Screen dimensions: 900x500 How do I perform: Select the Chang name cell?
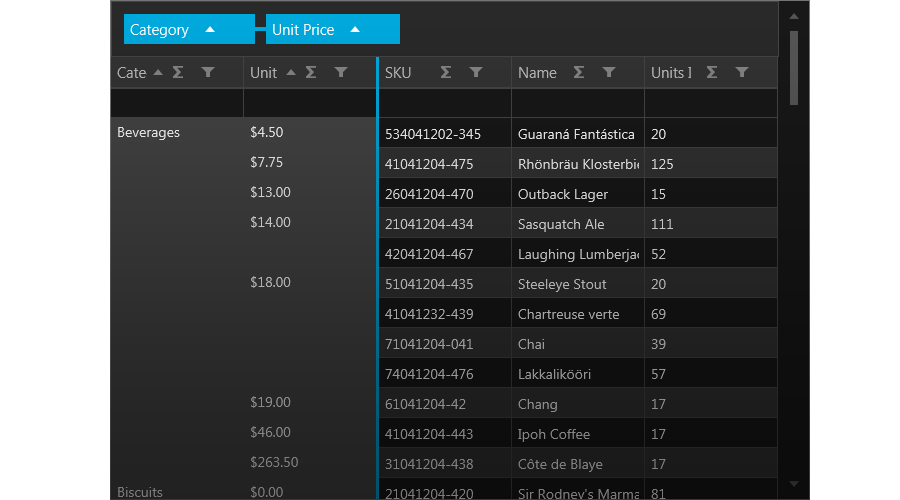[x=578, y=404]
